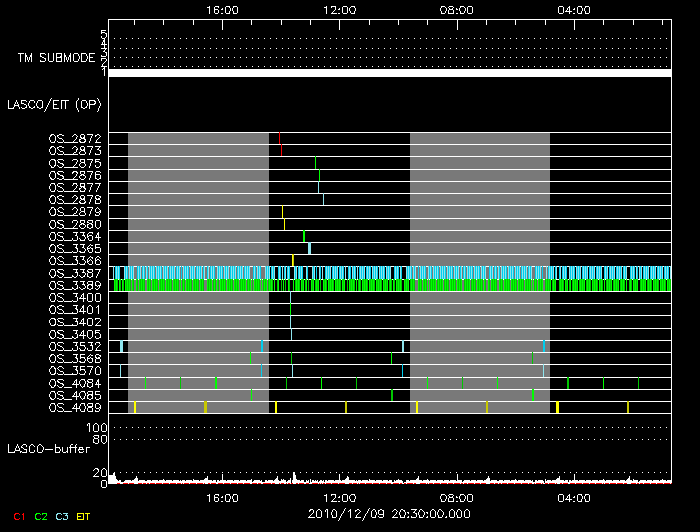Select the EIT legend entry
The height and width of the screenshot is (532, 700).
tap(84, 516)
